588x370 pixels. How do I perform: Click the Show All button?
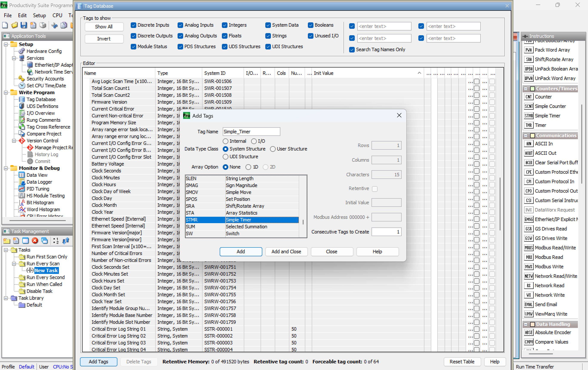coord(104,27)
